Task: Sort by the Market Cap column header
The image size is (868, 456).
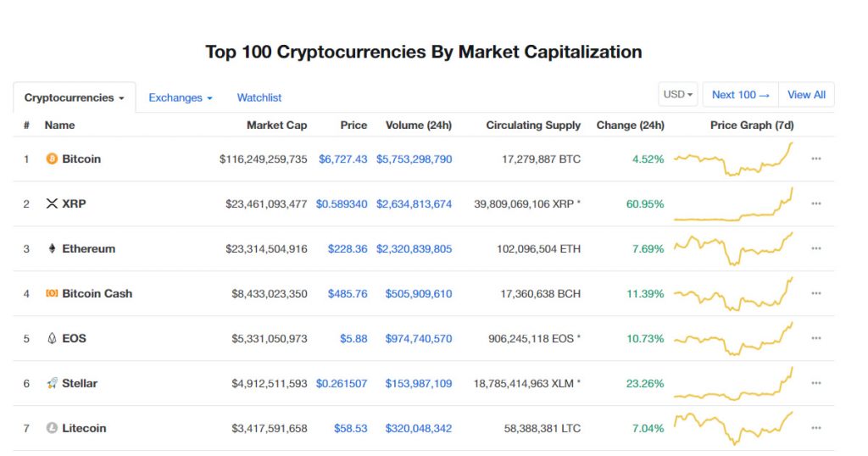Action: pyautogui.click(x=277, y=125)
